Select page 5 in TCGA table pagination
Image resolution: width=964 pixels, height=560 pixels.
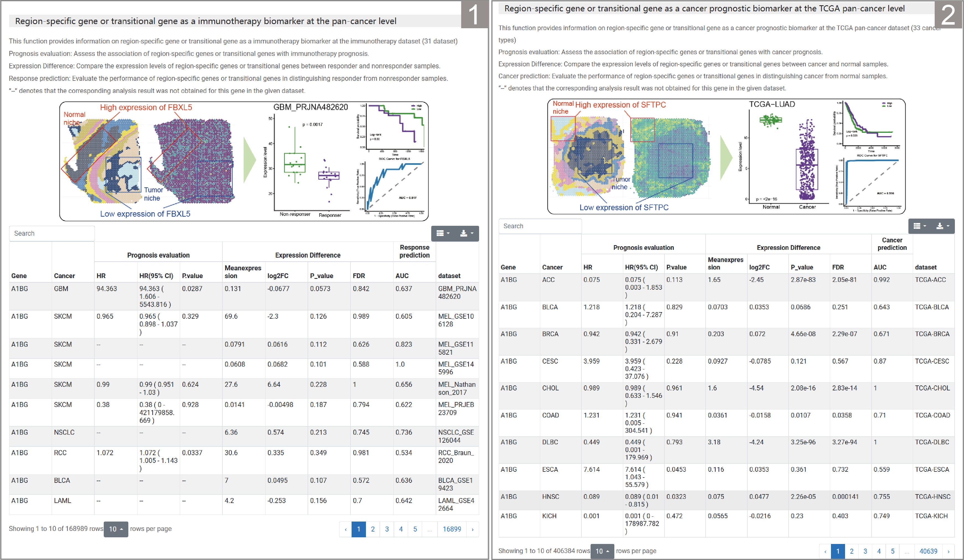click(892, 551)
